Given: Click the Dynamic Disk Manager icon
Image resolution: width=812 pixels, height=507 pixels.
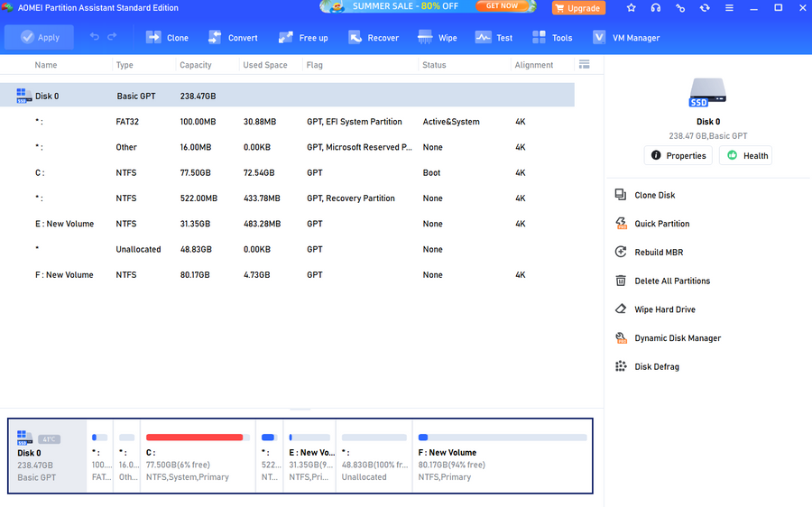Looking at the screenshot, I should click(x=621, y=337).
